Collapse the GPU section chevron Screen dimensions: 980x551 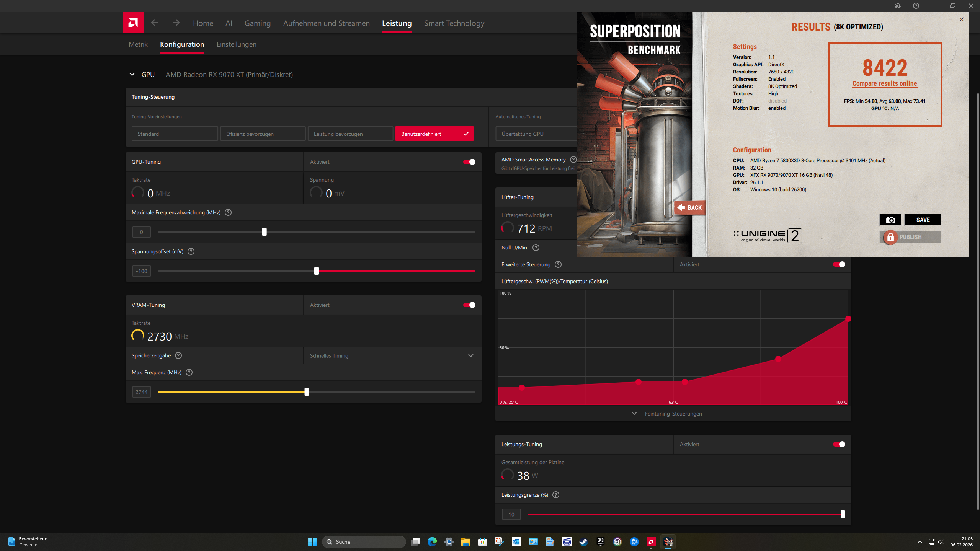[x=132, y=74]
